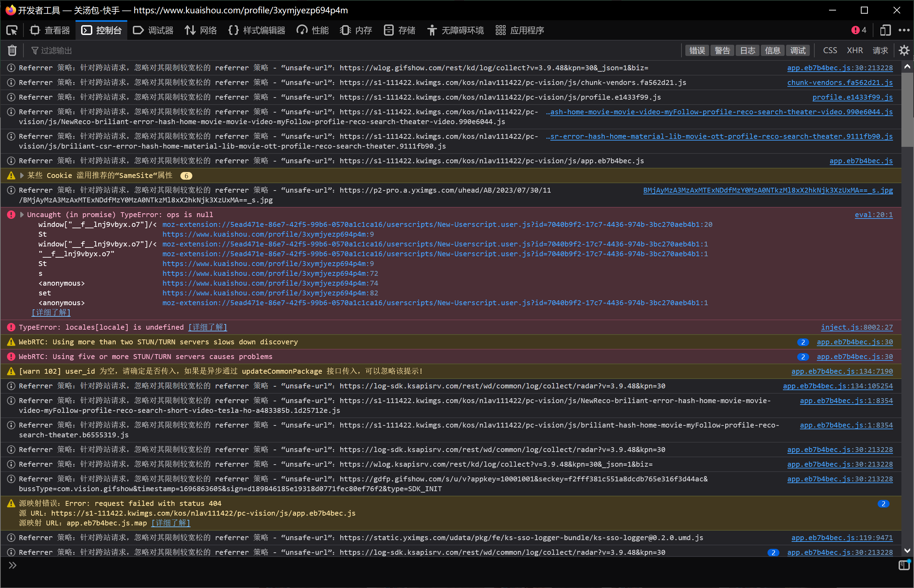The width and height of the screenshot is (914, 588).
Task: Toggle the multi-line editor mode icon
Action: (x=904, y=565)
